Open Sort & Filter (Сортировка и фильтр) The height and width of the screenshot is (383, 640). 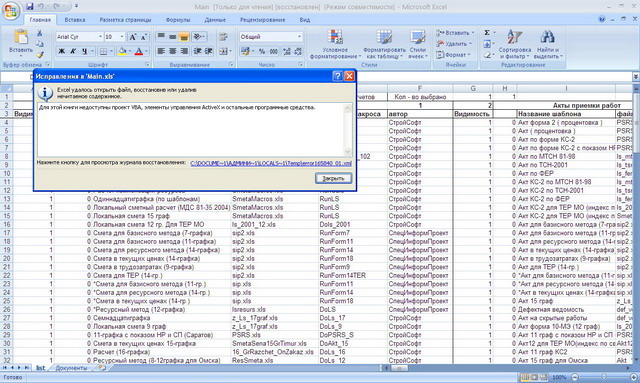click(x=515, y=44)
